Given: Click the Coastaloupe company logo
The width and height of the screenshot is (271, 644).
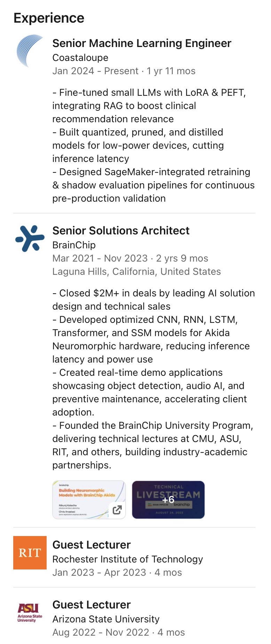Looking at the screenshot, I should point(30,51).
